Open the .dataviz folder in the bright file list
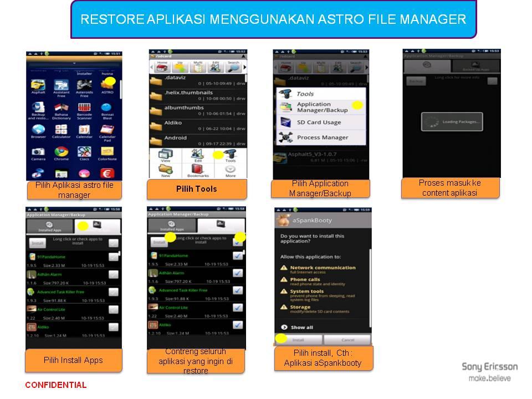 pyautogui.click(x=198, y=80)
